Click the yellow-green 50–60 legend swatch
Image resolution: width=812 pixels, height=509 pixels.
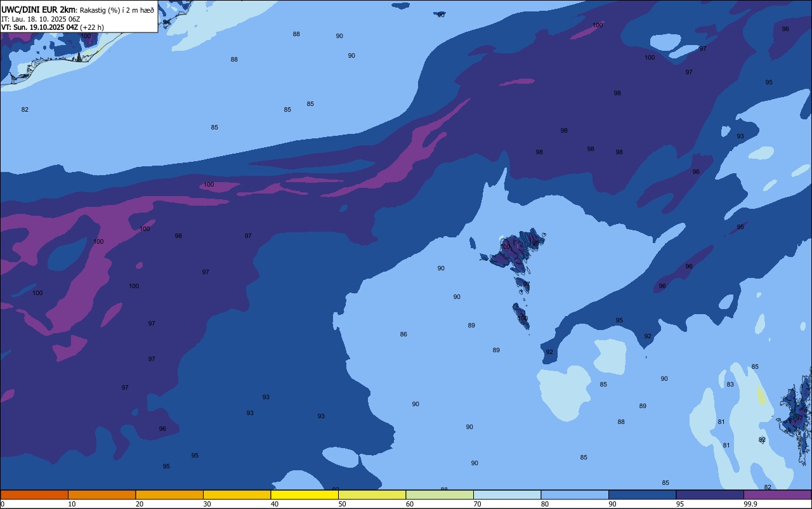tap(372, 494)
